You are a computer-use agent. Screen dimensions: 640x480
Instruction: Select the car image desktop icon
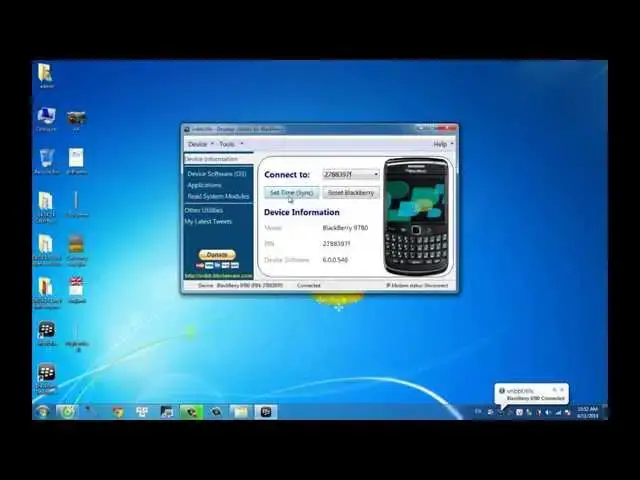(x=76, y=120)
